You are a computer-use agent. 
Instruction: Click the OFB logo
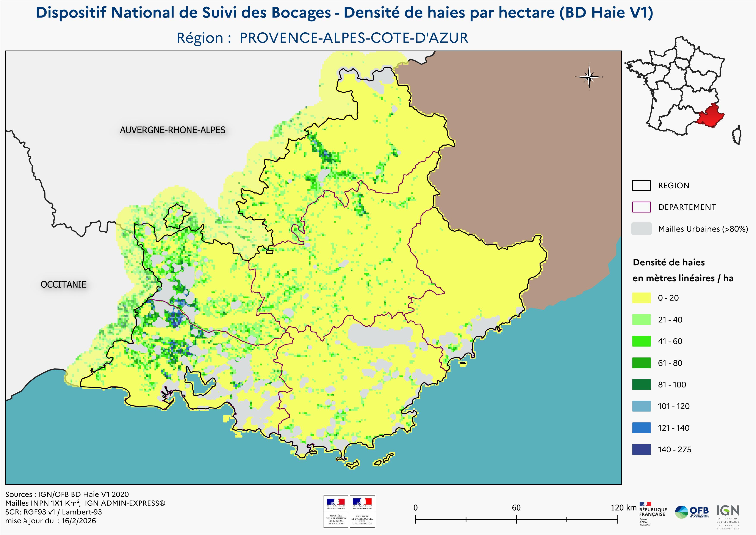click(692, 512)
